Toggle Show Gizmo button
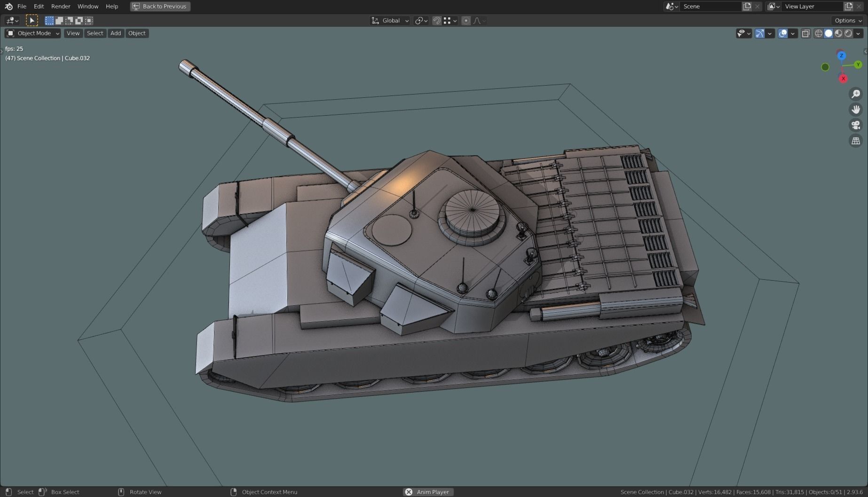The image size is (868, 497). pos(759,33)
